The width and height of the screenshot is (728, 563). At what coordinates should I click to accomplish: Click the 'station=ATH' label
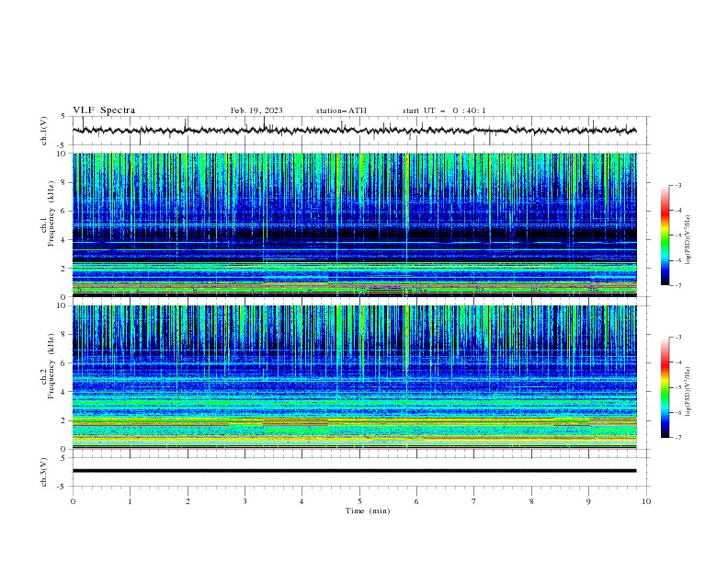tap(341, 110)
